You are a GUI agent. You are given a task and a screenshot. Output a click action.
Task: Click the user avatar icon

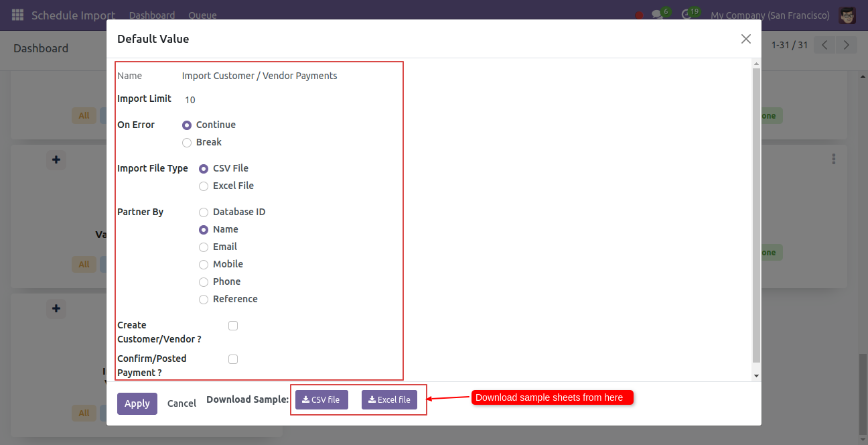847,15
